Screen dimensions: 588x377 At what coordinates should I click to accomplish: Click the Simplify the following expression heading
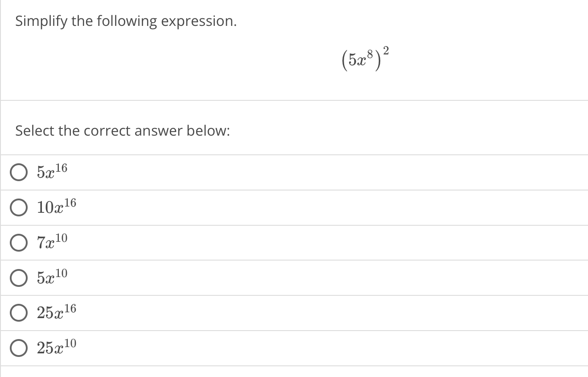[x=126, y=21]
